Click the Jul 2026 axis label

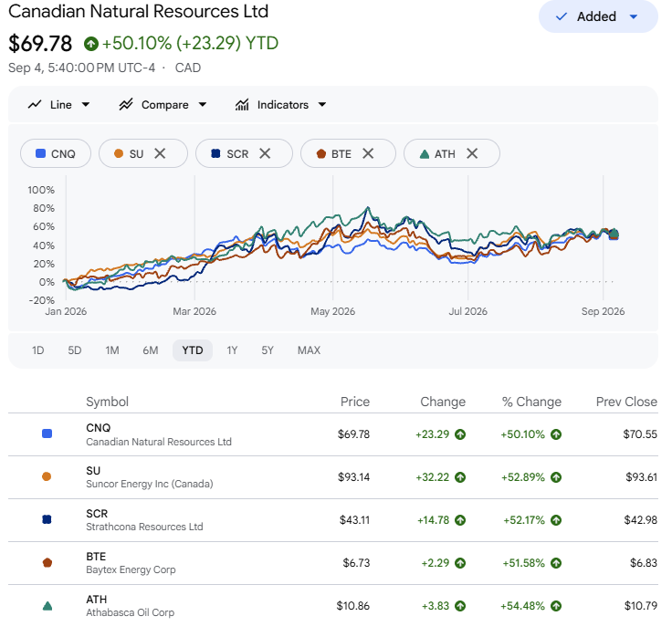[468, 311]
